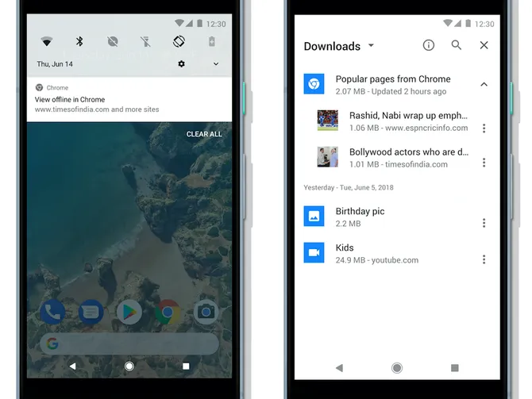Image resolution: width=532 pixels, height=399 pixels.
Task: Toggle Bluetooth in quick settings
Action: (79, 41)
